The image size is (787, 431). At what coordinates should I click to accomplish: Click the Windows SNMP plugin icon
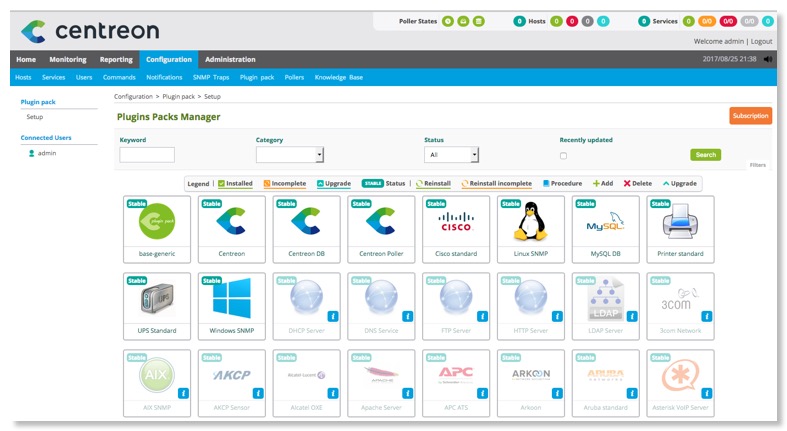point(232,299)
